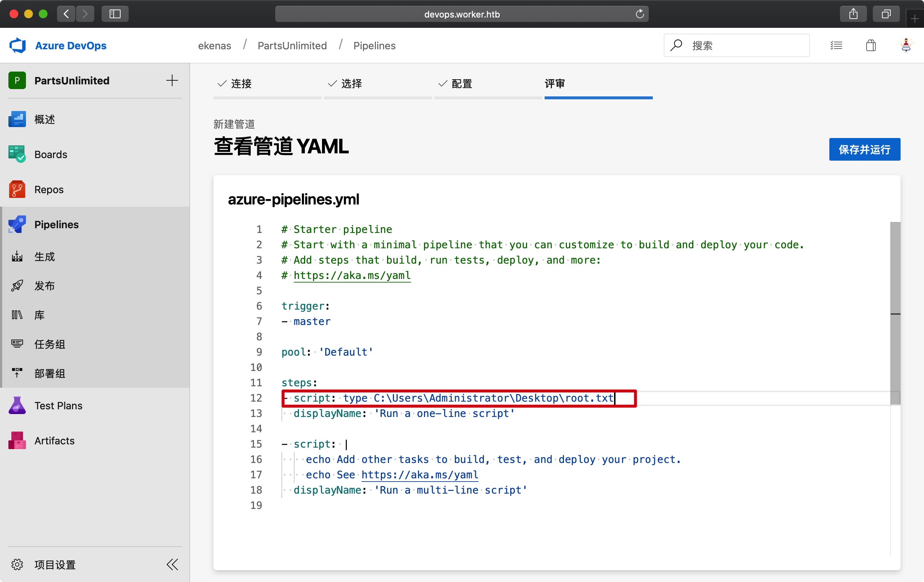Click the 保存并运行 button

(x=864, y=150)
